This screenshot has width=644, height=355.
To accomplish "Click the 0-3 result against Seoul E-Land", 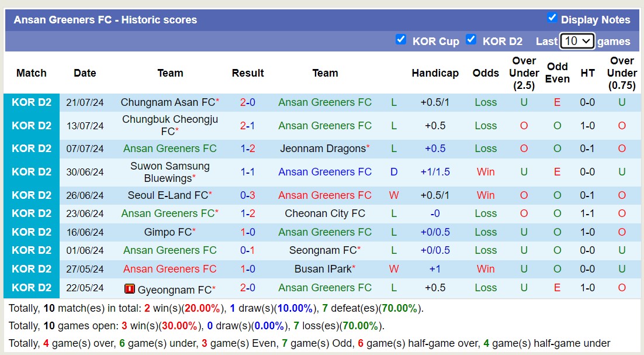I will pyautogui.click(x=248, y=195).
